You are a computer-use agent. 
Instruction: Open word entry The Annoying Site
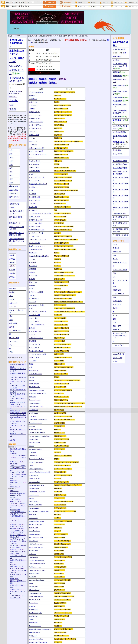[35, 613]
